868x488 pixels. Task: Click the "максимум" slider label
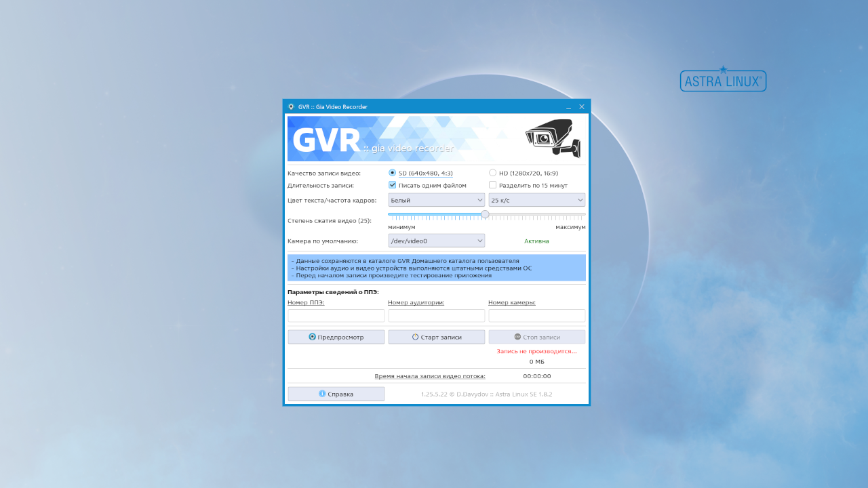pyautogui.click(x=570, y=227)
